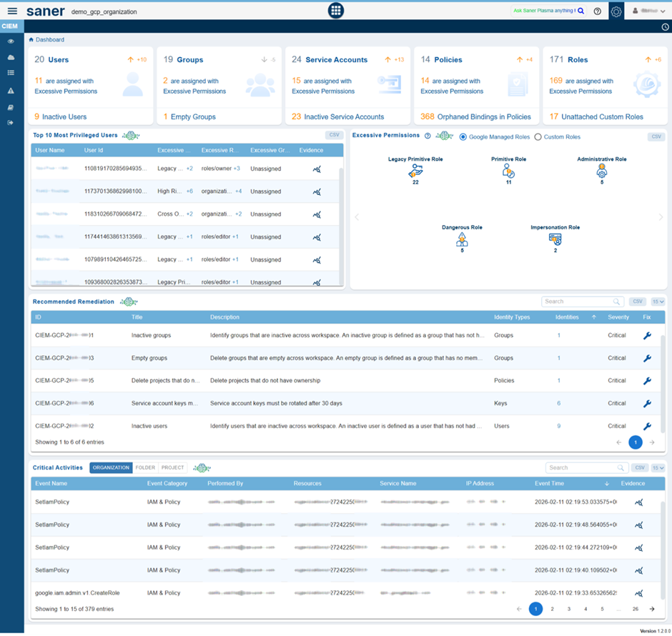Click the clock icon at top right
The width and height of the screenshot is (672, 636).
point(665,27)
